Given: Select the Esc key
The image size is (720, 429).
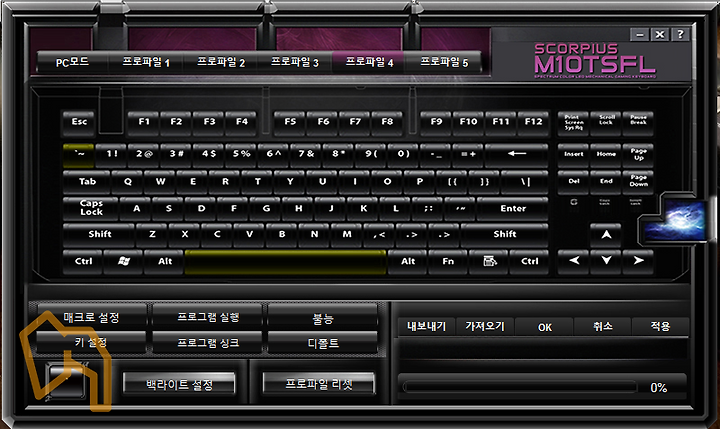Looking at the screenshot, I should coord(79,122).
